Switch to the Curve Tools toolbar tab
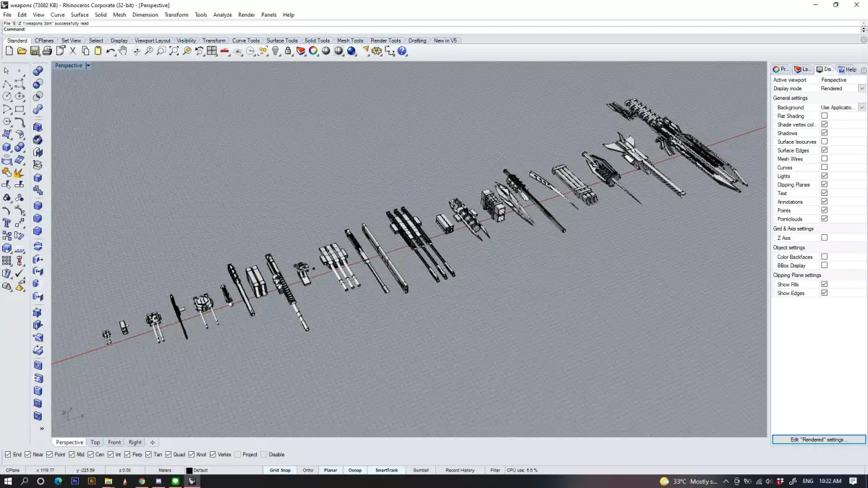Viewport: 868px width, 488px height. (246, 40)
